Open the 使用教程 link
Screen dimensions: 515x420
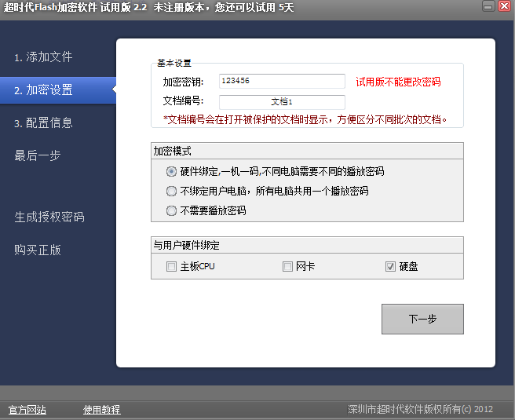[102, 410]
